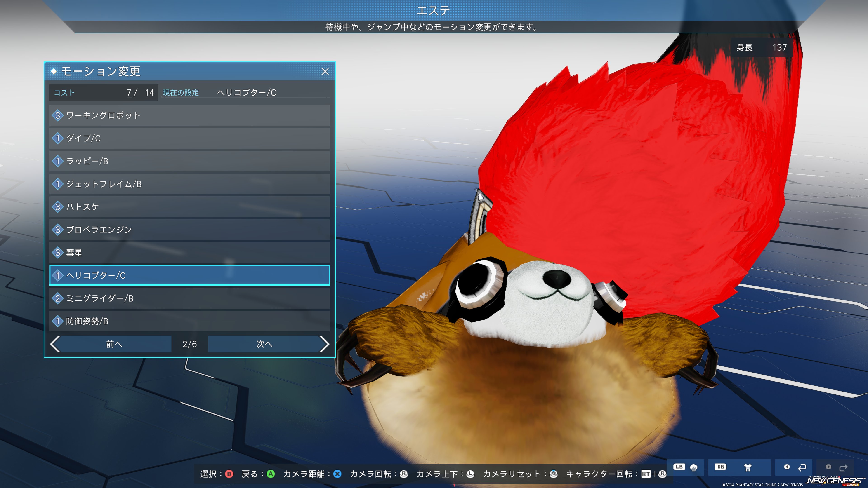The width and height of the screenshot is (868, 488).
Task: Select ハトスケ motion
Action: [189, 207]
